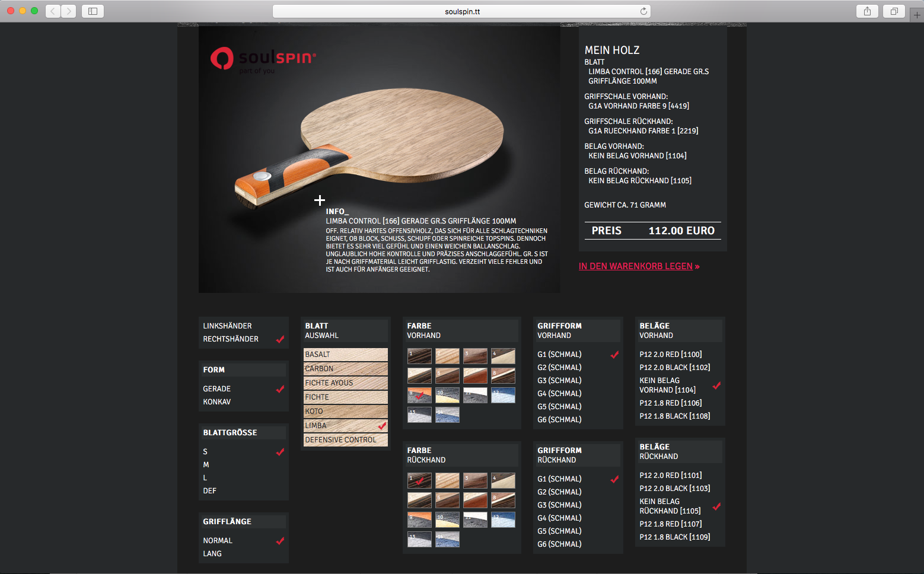
Task: Select blade size DEF
Action: tap(210, 491)
